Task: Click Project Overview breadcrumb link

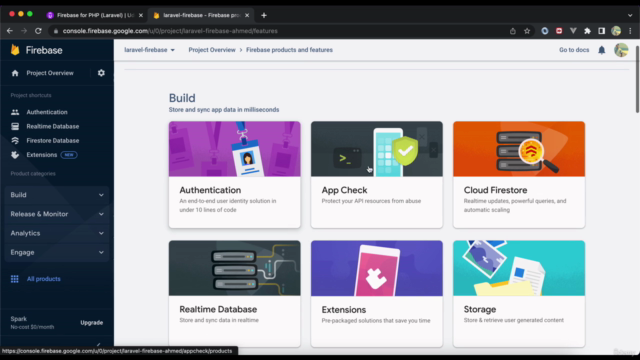Action: tap(212, 50)
